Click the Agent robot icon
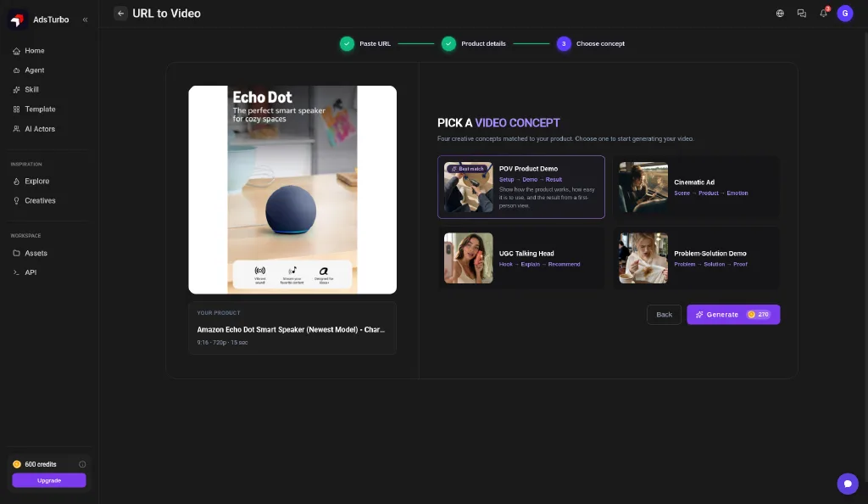The width and height of the screenshot is (868, 504). point(17,70)
